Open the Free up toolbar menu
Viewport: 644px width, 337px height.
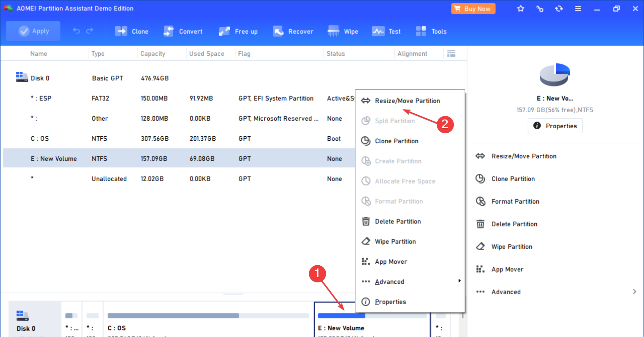pos(238,31)
